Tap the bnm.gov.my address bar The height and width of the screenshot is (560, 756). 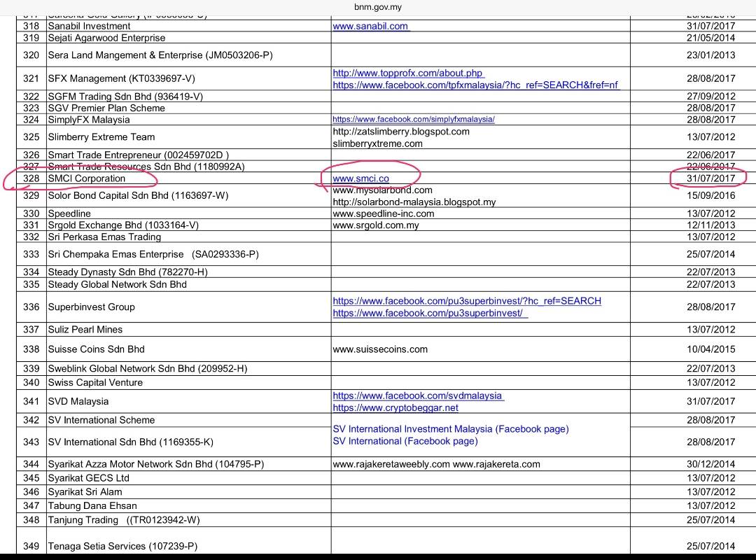click(x=377, y=7)
